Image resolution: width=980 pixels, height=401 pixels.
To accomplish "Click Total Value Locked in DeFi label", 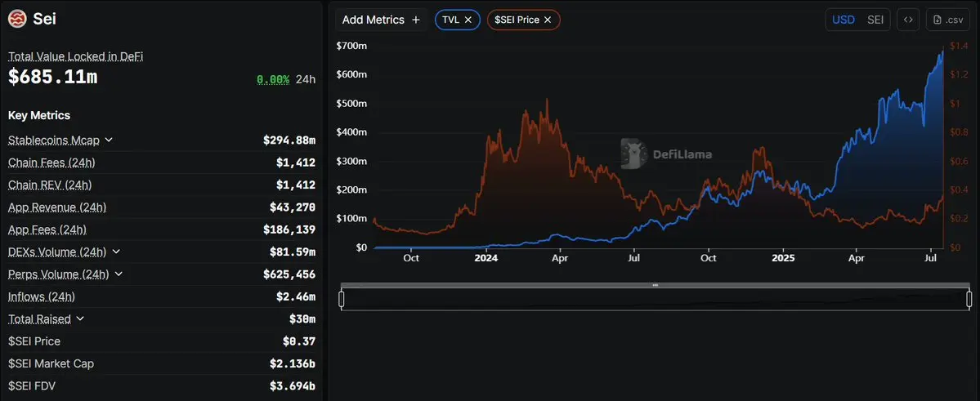I will 76,56.
